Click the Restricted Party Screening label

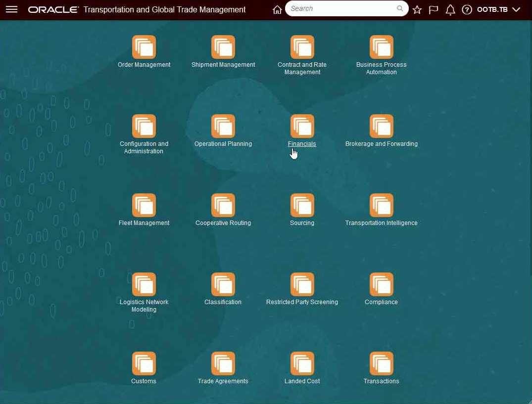pyautogui.click(x=302, y=302)
